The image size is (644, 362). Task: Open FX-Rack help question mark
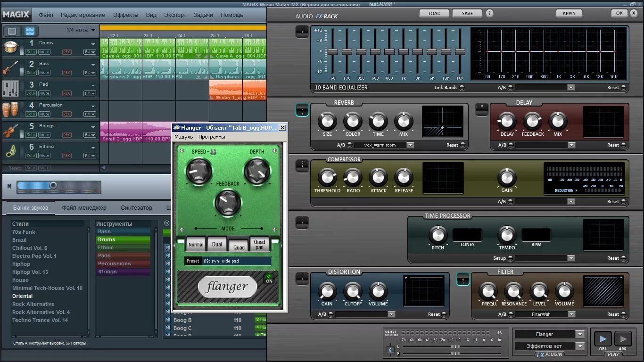(x=489, y=13)
